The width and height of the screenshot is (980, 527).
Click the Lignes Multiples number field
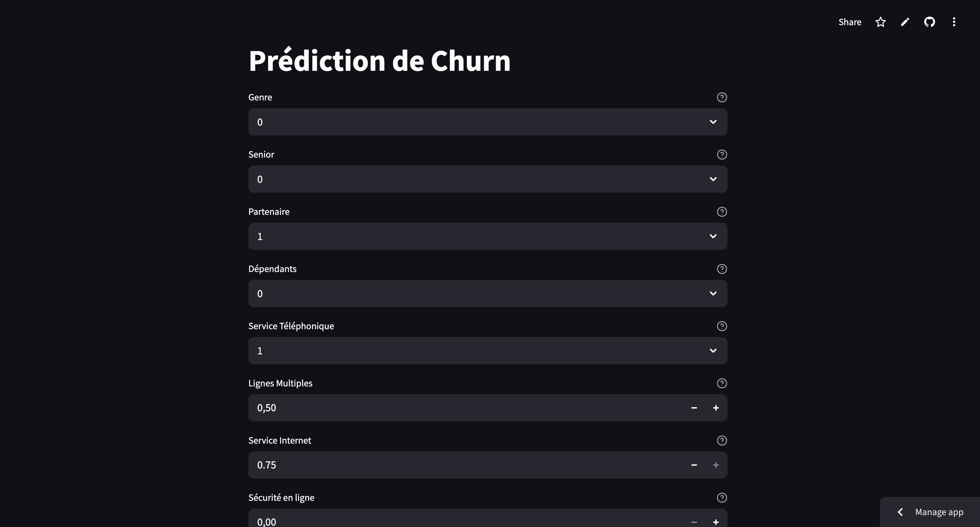coord(465,408)
